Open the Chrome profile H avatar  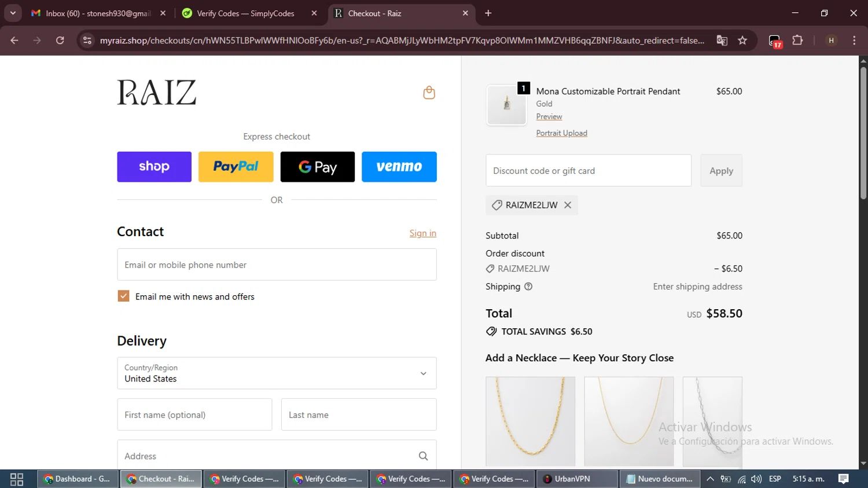tap(831, 41)
